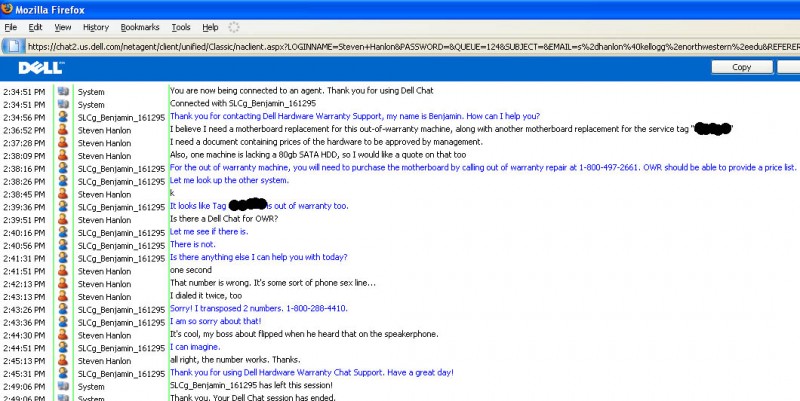Open the Help menu
The height and width of the screenshot is (401, 800).
[x=210, y=27]
